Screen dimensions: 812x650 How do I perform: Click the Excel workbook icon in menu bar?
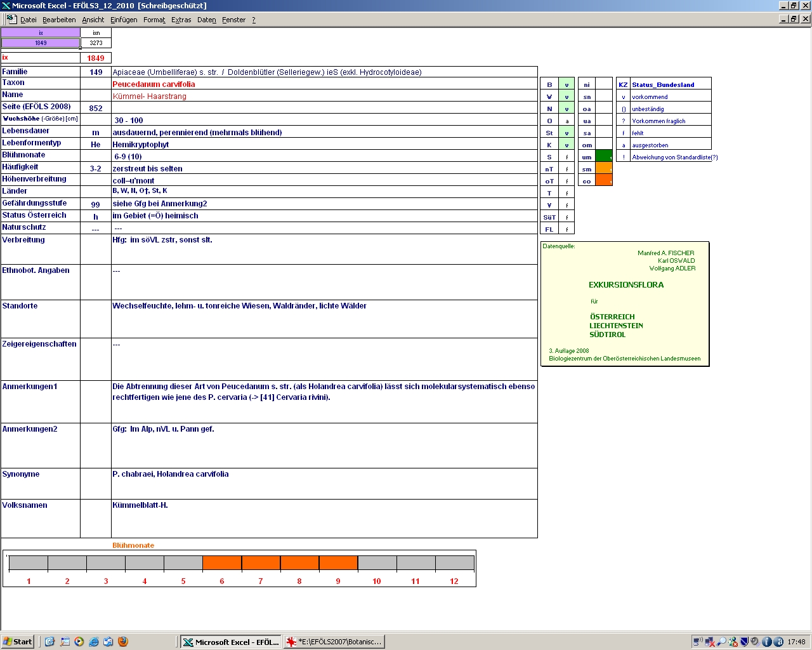coord(11,19)
